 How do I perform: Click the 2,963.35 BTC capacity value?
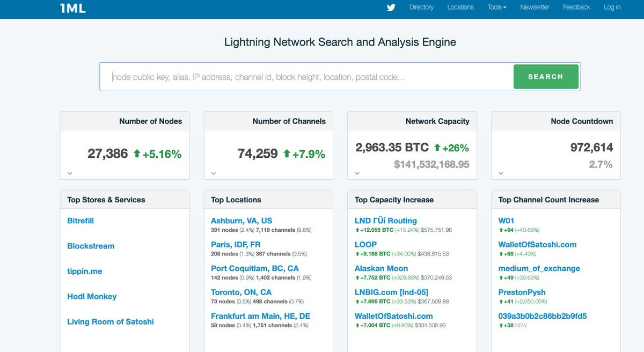pyautogui.click(x=392, y=148)
